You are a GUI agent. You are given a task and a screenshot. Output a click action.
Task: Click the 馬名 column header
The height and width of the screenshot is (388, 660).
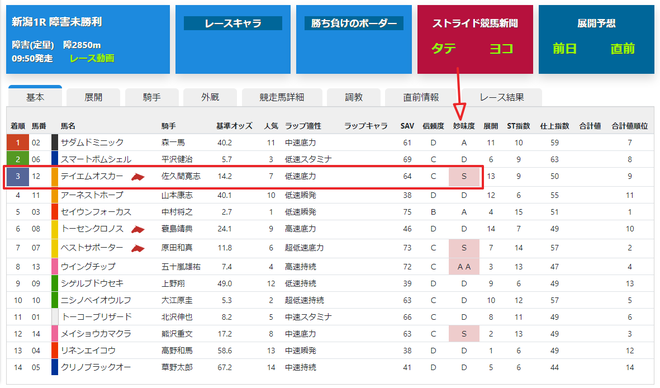(x=68, y=126)
